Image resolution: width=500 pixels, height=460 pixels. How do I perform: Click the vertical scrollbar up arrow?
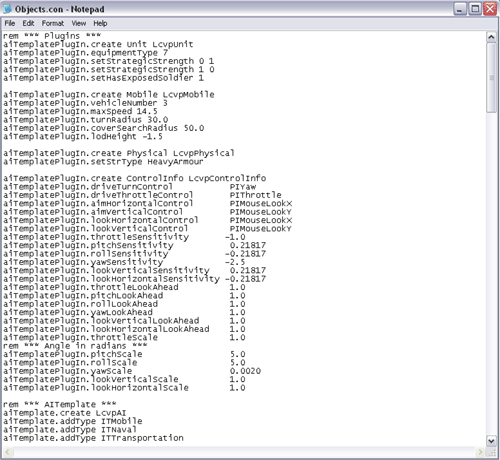(x=491, y=37)
